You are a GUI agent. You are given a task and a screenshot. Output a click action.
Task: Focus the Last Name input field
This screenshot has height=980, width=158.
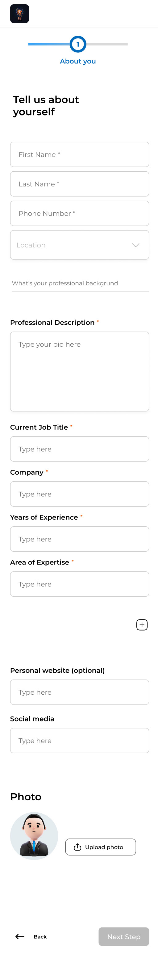[80, 184]
